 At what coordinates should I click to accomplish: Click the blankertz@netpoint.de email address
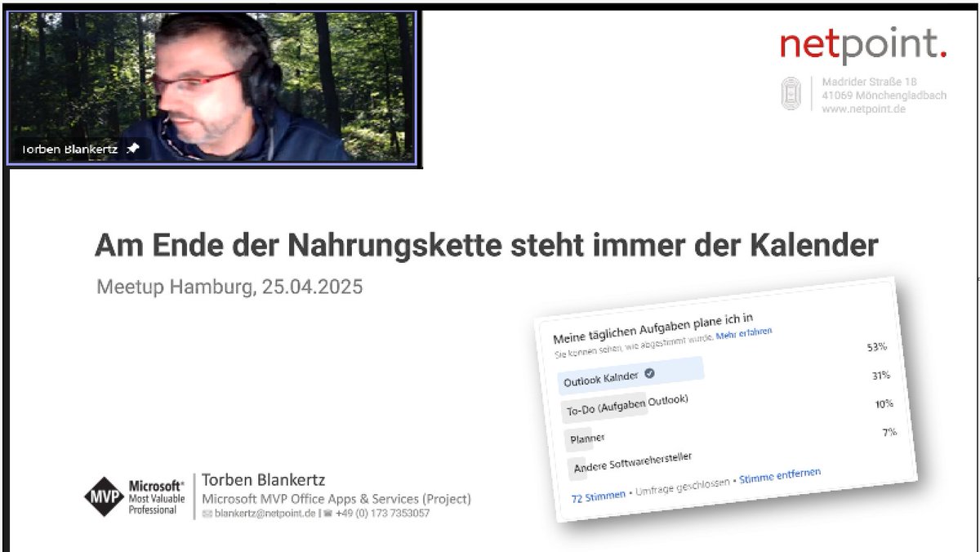coord(265,514)
